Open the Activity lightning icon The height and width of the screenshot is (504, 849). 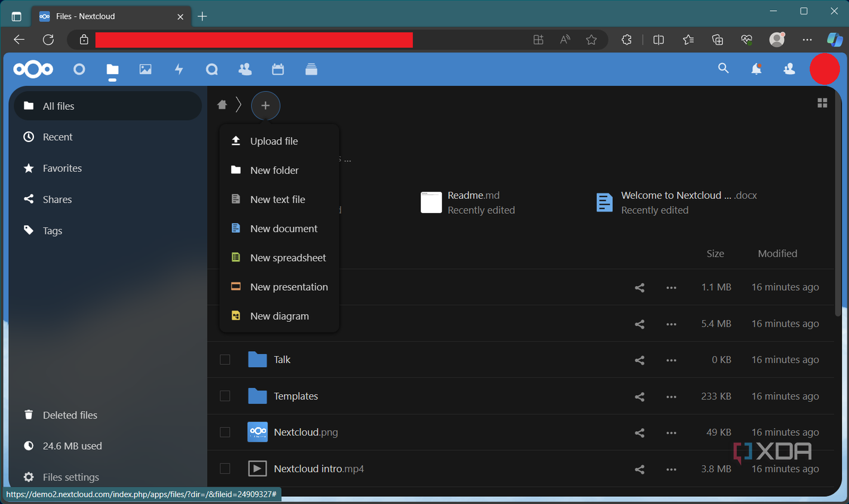pos(179,69)
